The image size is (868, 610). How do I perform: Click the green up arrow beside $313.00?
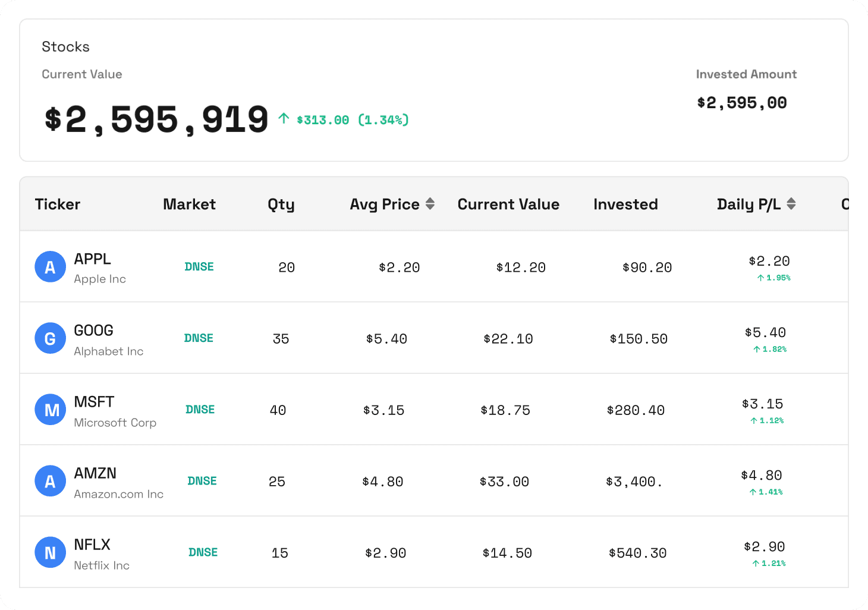[x=283, y=118]
